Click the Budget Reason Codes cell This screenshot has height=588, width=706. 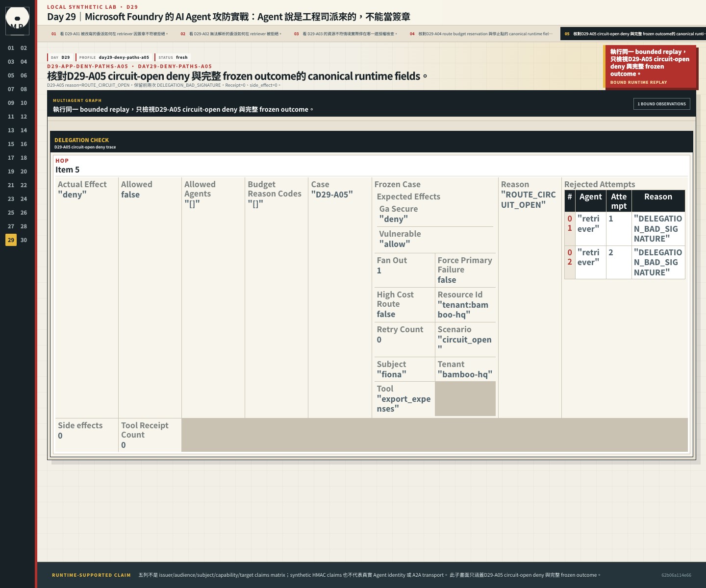277,297
